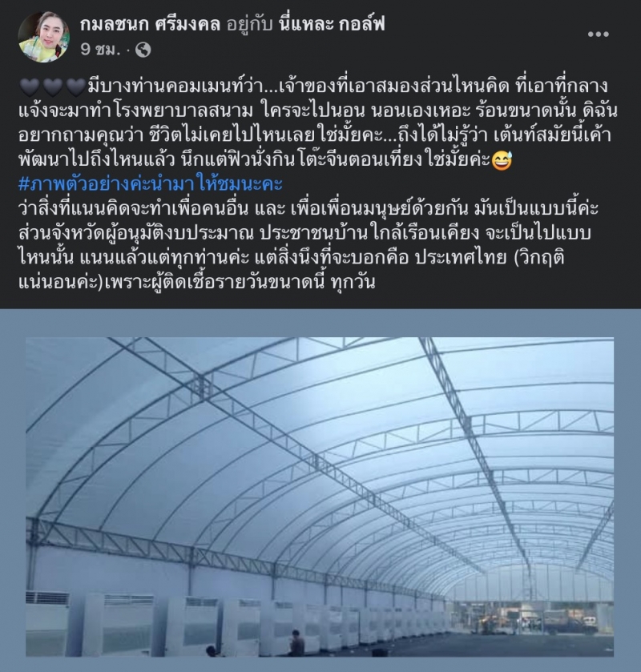Click the grinning sweat emoji in the post
This screenshot has width=641, height=672.
click(502, 161)
